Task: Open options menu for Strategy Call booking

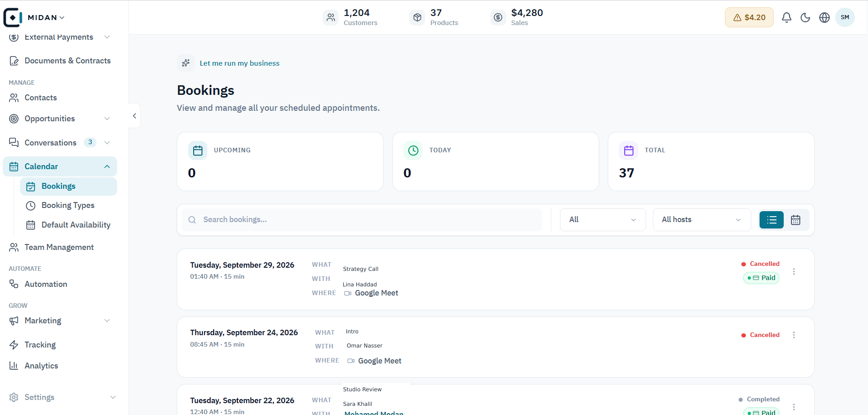Action: tap(794, 271)
